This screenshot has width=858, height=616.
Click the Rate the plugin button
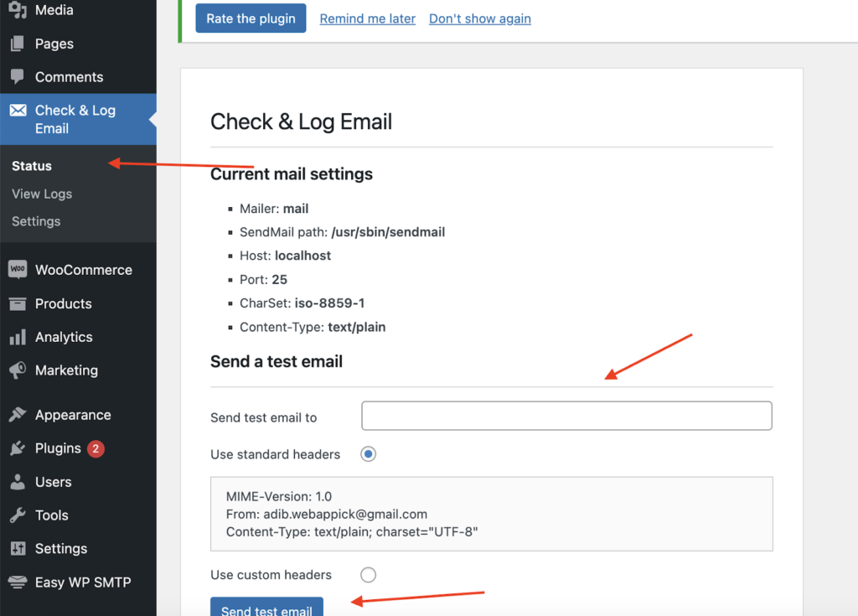[250, 18]
